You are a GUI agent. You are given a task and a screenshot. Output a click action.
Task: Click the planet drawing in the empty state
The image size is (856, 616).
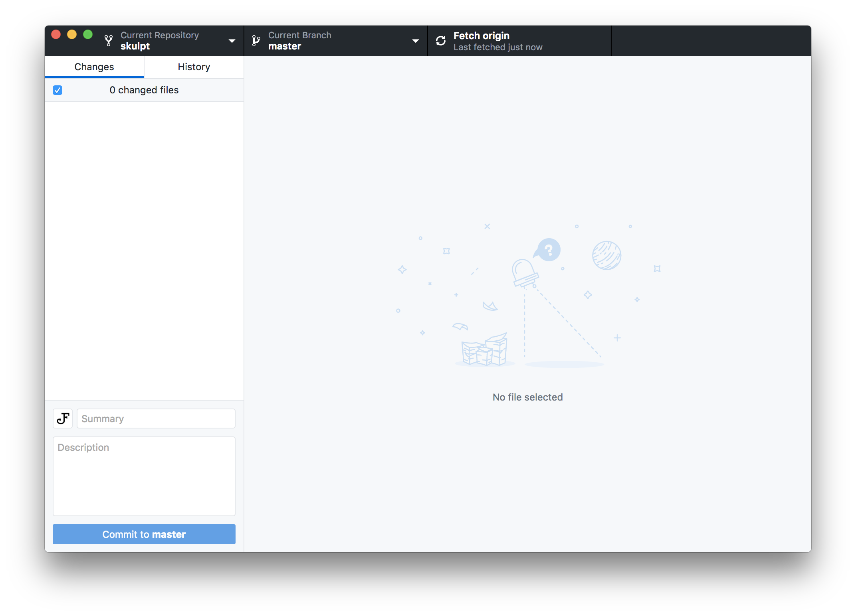(x=606, y=255)
